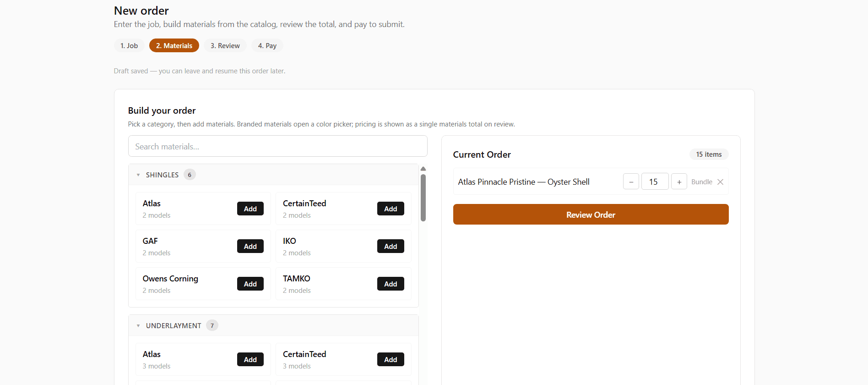Screen dimensions: 868x385
Task: Focus the Search materials field
Action: 277,146
